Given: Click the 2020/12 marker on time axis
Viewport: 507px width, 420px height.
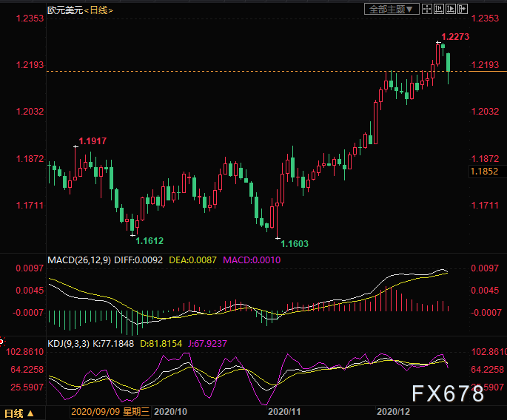Looking at the screenshot, I should tap(394, 410).
